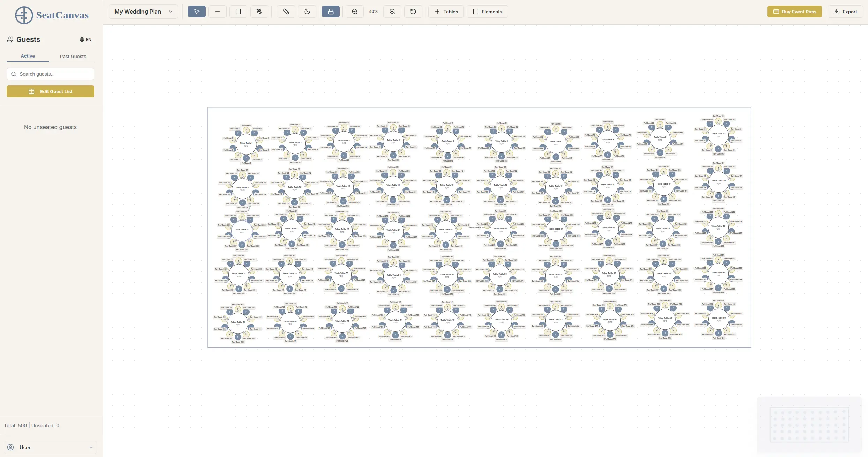Click the Perf Guest 26 label
Image resolution: width=868 pixels, height=457 pixels.
[x=344, y=160]
